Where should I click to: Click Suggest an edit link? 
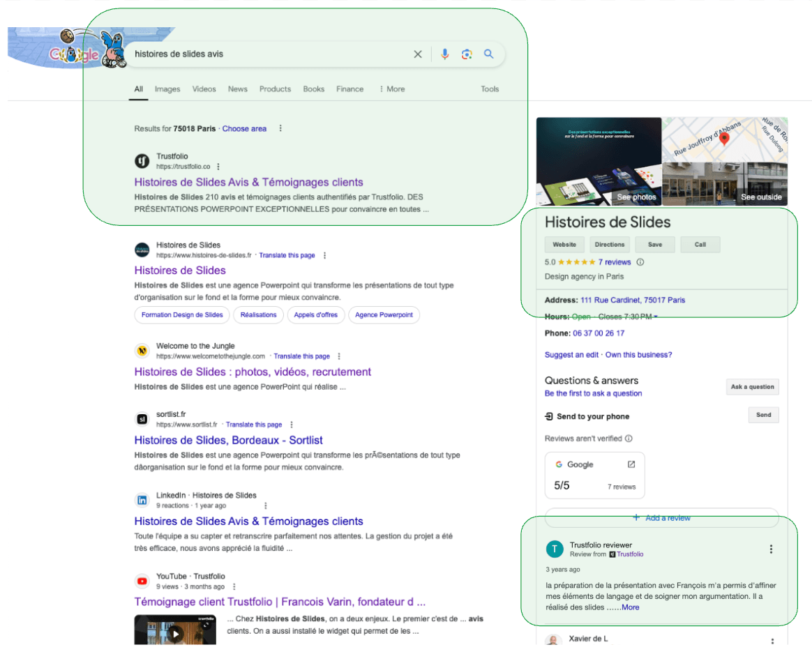click(571, 354)
